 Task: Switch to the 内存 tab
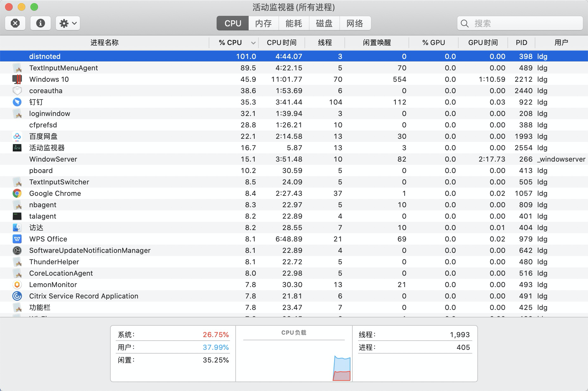tap(263, 23)
